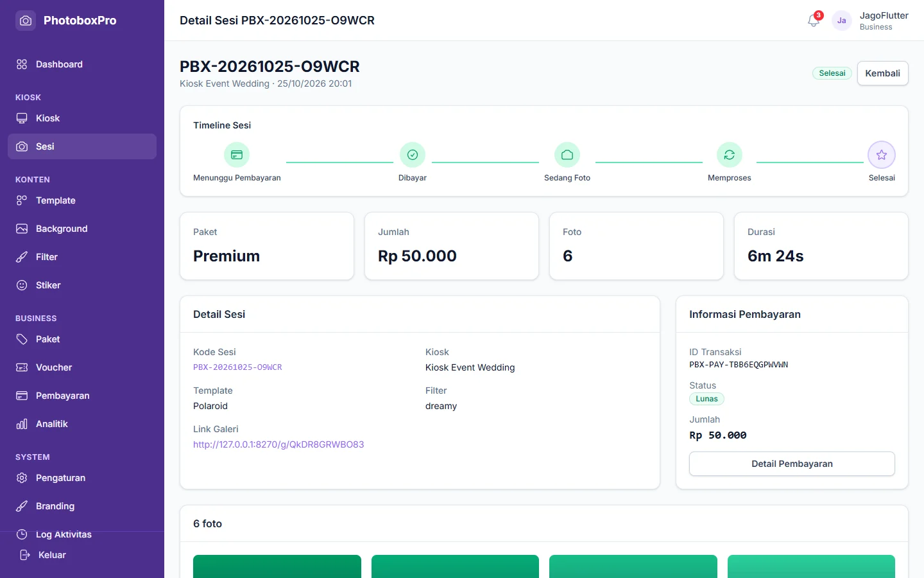The width and height of the screenshot is (924, 578).
Task: Click the Analitik bar chart icon
Action: [x=22, y=424]
